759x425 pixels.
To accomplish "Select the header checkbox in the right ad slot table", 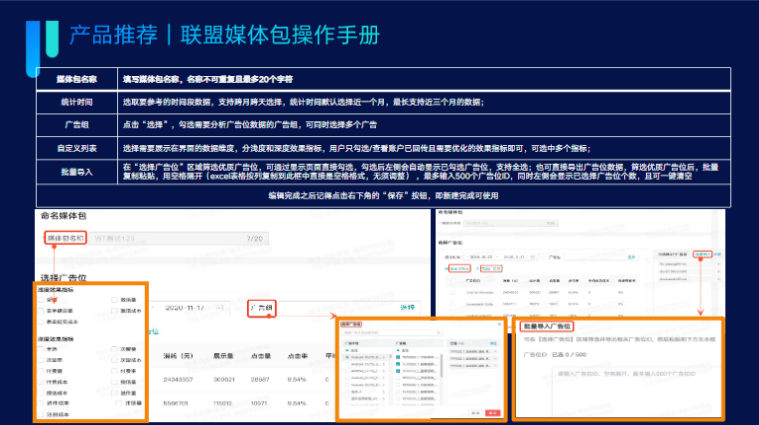I will (451, 281).
